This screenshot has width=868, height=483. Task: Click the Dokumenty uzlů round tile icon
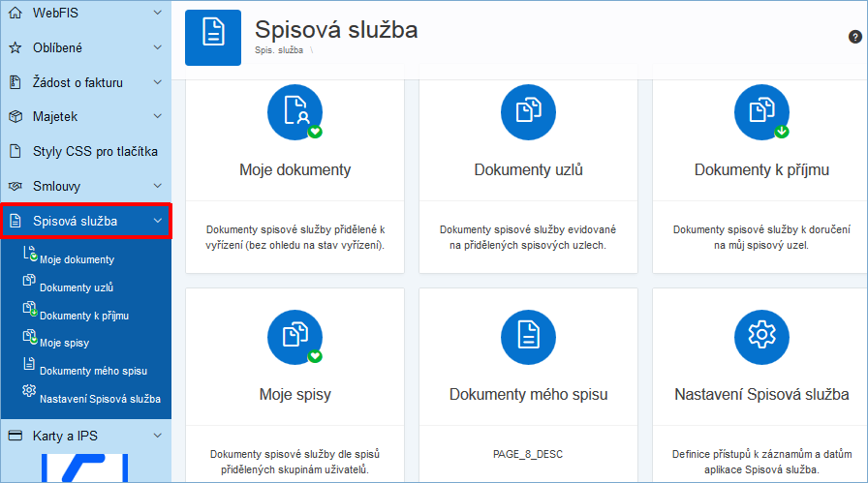(528, 112)
